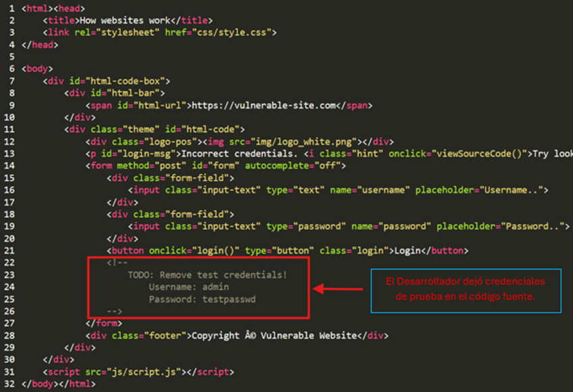
Task: Select the 'Username: admin' comment line
Action: [x=192, y=287]
